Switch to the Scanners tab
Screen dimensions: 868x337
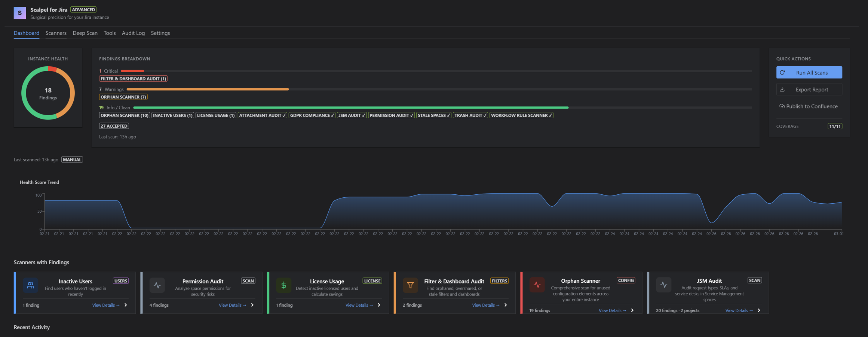tap(56, 33)
